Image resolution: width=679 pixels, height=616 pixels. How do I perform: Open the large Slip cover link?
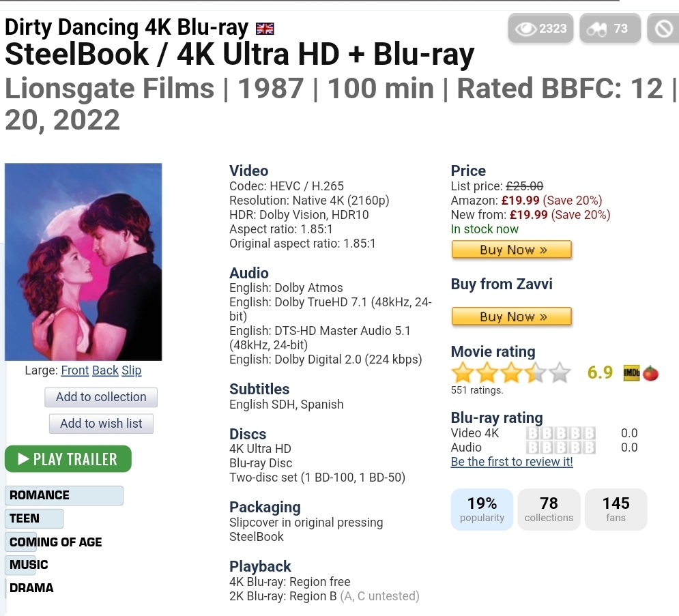point(132,370)
